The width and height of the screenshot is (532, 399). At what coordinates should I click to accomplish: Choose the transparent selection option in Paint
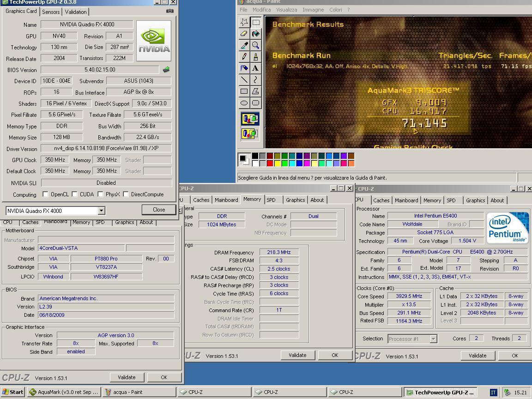(x=250, y=133)
